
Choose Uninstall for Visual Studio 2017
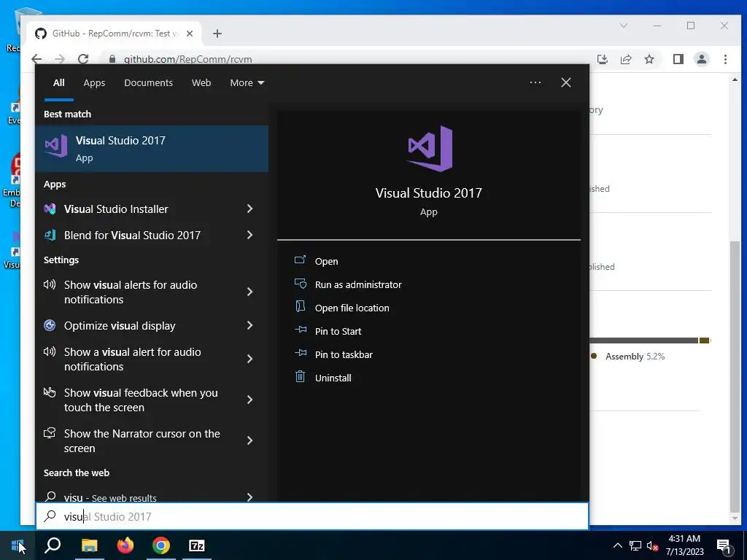coord(333,378)
